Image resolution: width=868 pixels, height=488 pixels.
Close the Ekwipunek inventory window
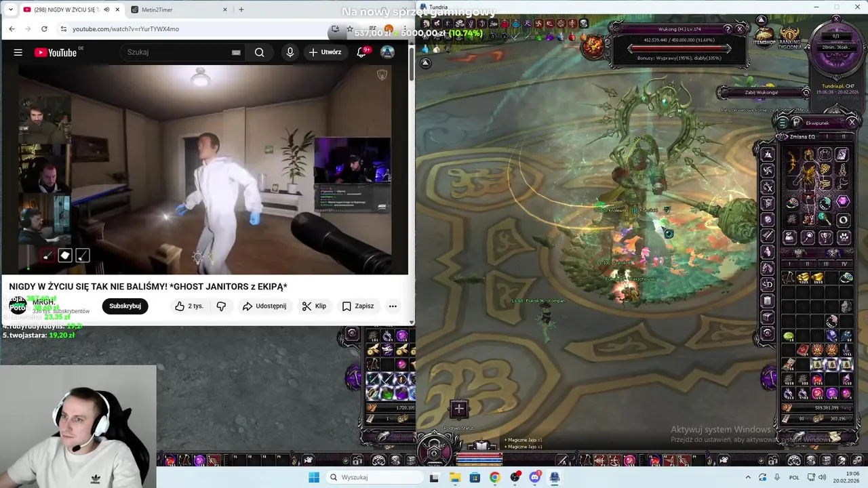852,123
